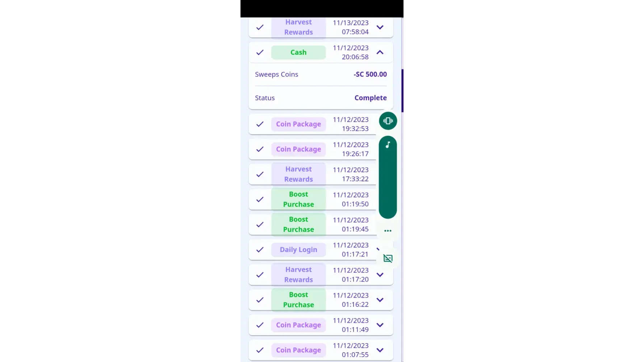Expand the 01:07:55 Coin Package entry

click(x=380, y=350)
